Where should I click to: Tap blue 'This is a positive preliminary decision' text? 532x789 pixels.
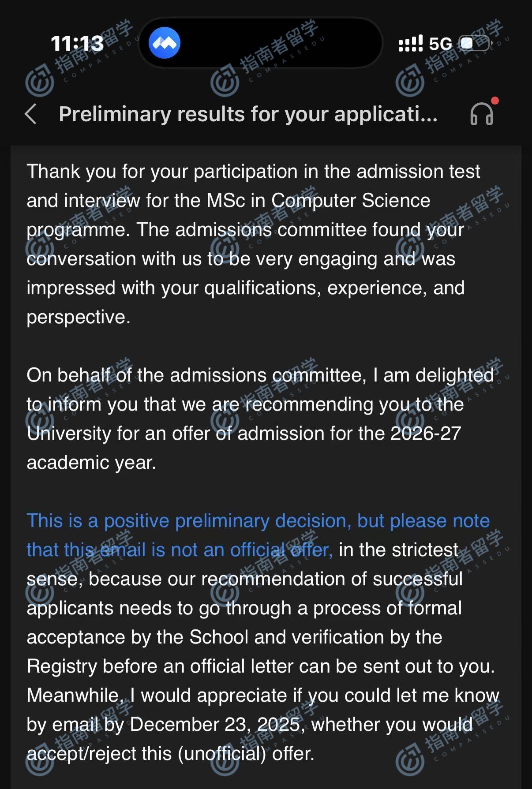click(x=258, y=521)
